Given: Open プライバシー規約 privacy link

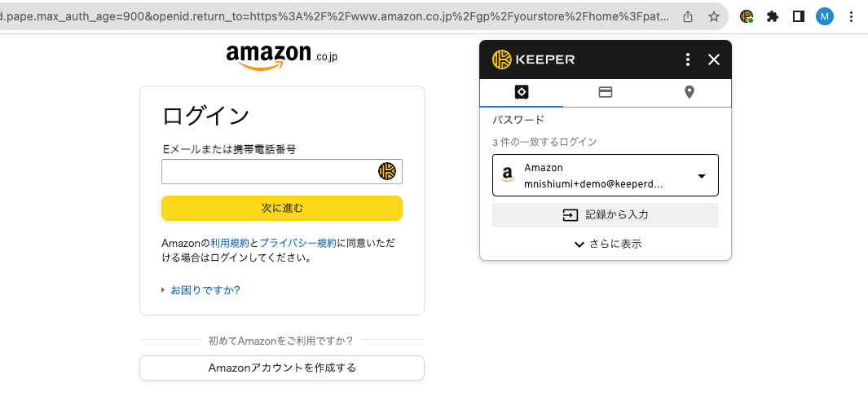Looking at the screenshot, I should (x=297, y=243).
